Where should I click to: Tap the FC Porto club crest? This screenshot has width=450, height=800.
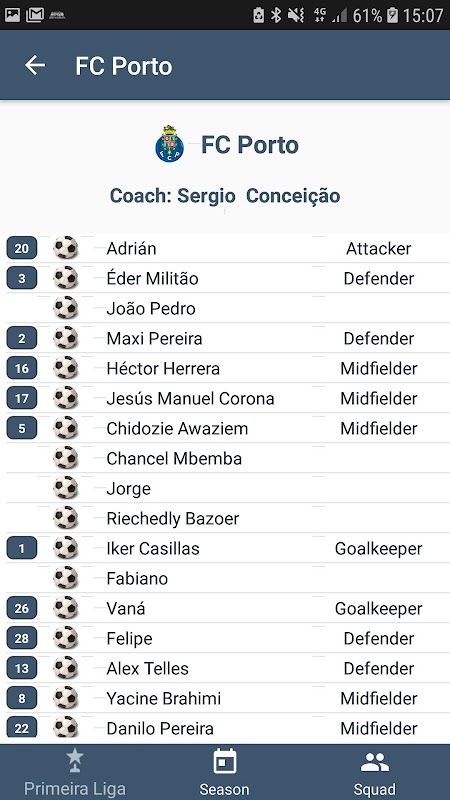169,144
